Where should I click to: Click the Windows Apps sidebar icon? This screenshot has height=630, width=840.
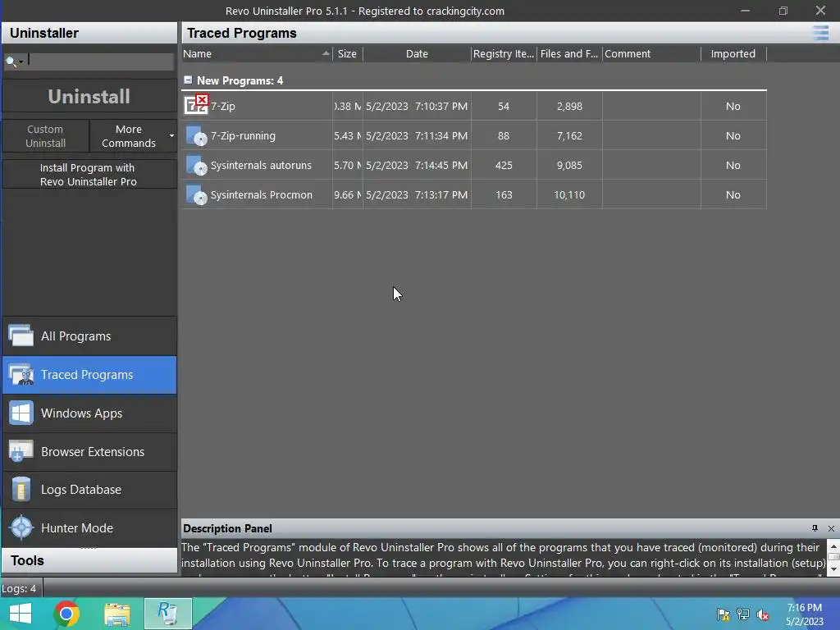(x=21, y=413)
